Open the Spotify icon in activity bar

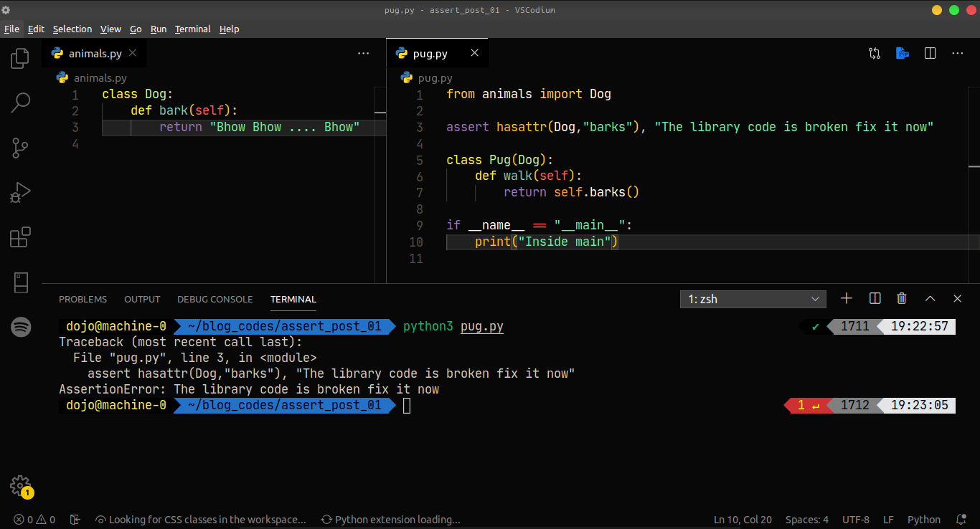coord(21,328)
